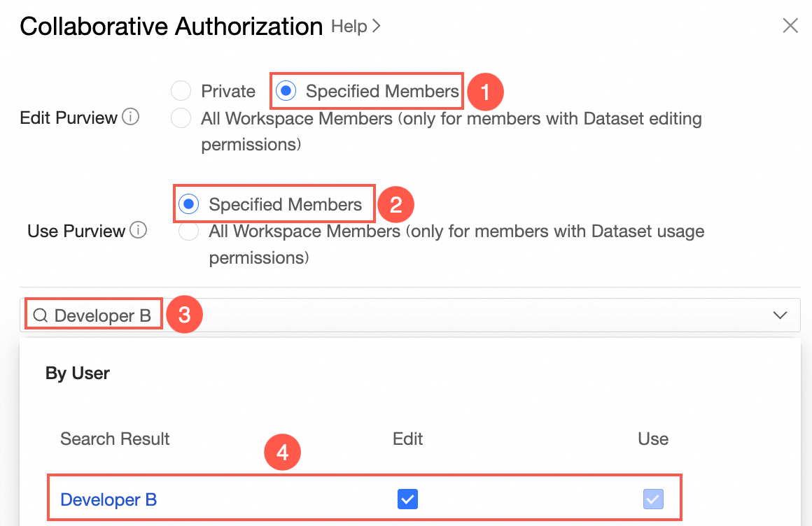Select Private for Edit Purview
This screenshot has width=812, height=526.
coord(181,91)
